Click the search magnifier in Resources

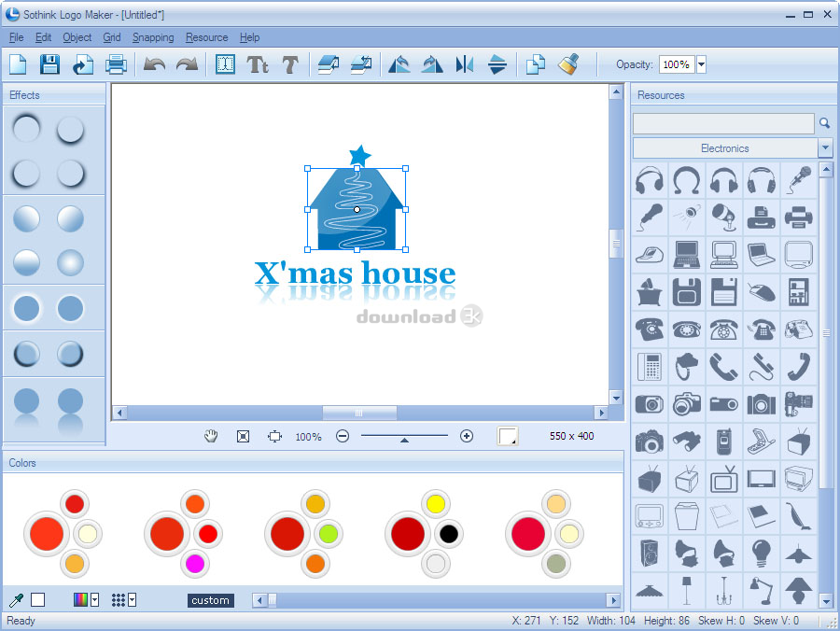pyautogui.click(x=825, y=123)
